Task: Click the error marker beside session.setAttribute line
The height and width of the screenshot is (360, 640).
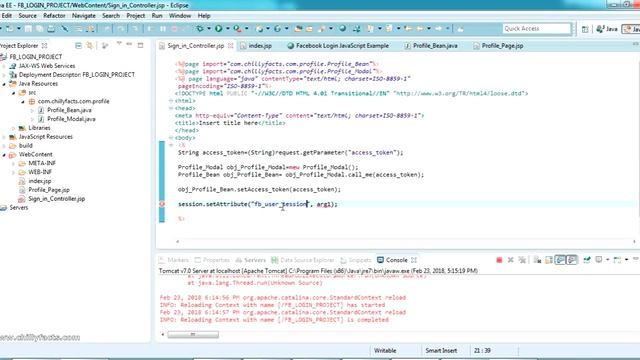Action: tap(162, 204)
